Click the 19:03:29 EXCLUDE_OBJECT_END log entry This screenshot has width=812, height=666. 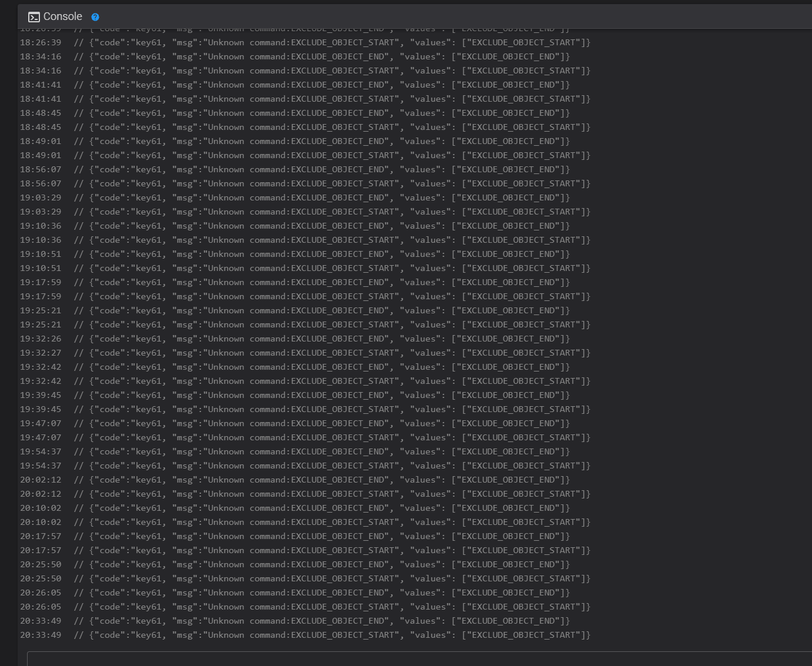(294, 198)
